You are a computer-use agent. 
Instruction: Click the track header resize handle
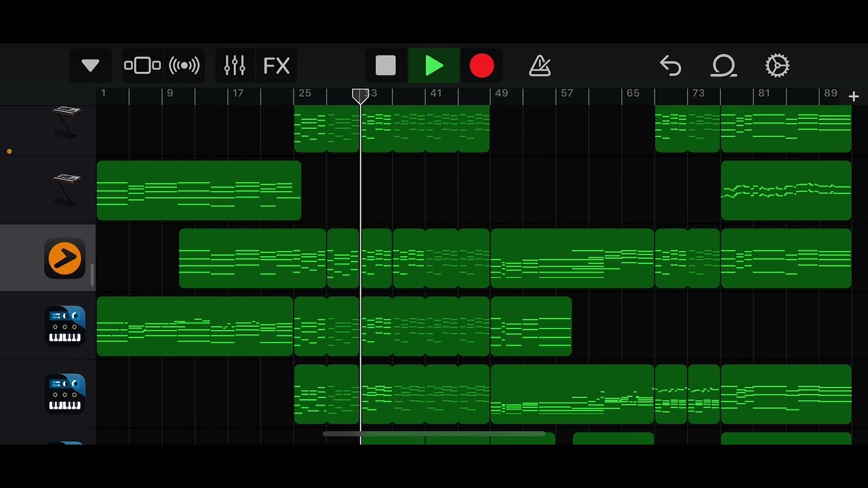pos(92,274)
